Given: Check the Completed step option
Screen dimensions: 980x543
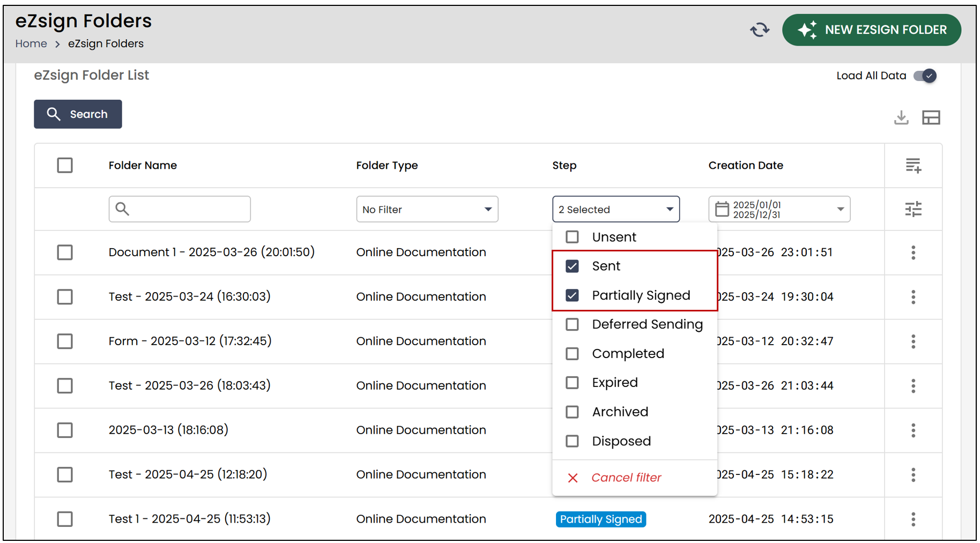Looking at the screenshot, I should pyautogui.click(x=573, y=354).
